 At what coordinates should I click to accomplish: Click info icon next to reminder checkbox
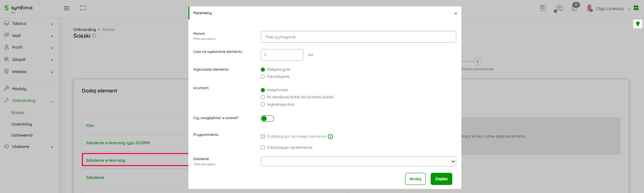tap(330, 137)
